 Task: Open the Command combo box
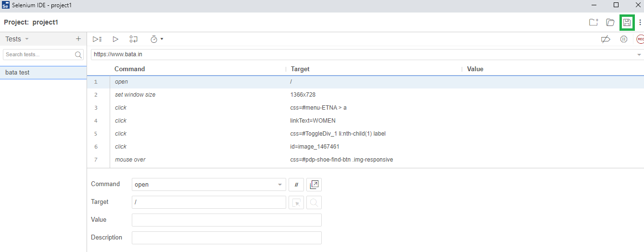coord(209,185)
